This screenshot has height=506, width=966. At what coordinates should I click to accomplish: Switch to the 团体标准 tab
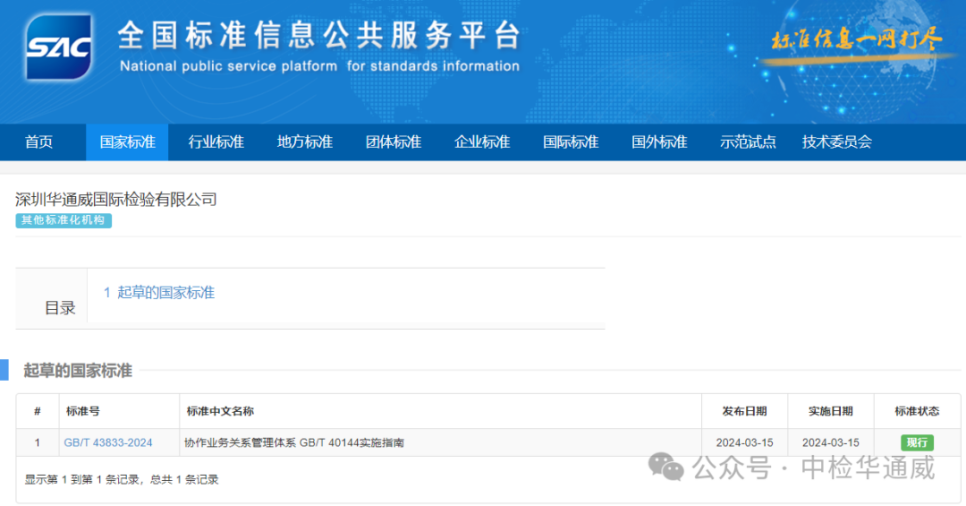[393, 142]
